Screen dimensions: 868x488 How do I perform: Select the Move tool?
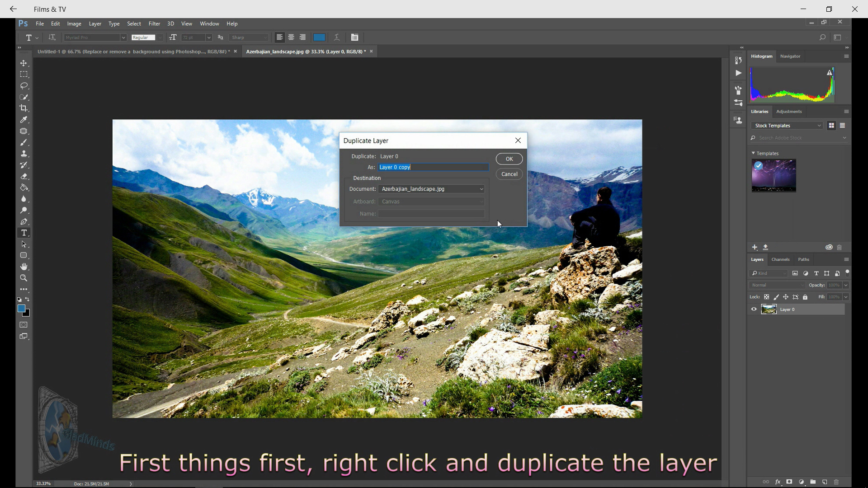[x=24, y=63]
